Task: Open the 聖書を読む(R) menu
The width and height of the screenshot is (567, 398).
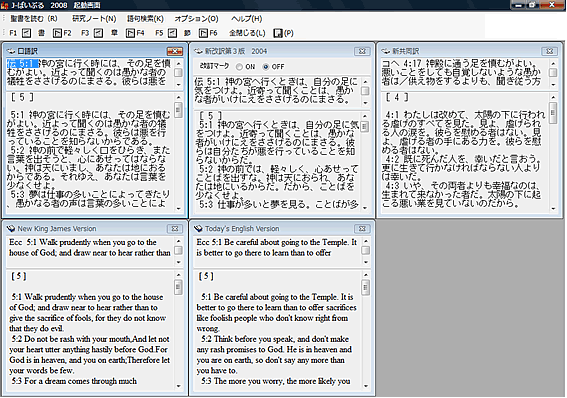Action: click(34, 18)
